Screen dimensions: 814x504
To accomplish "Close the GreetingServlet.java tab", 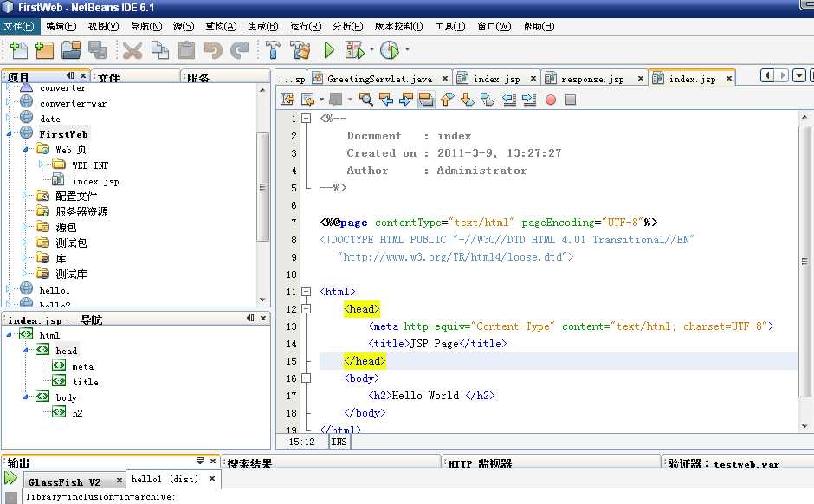I will [x=445, y=79].
